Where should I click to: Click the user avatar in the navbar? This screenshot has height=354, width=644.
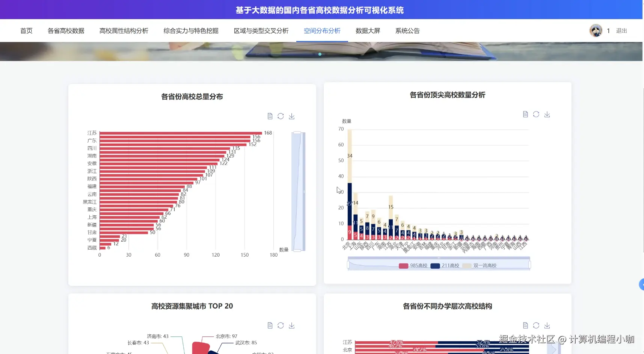click(x=596, y=30)
